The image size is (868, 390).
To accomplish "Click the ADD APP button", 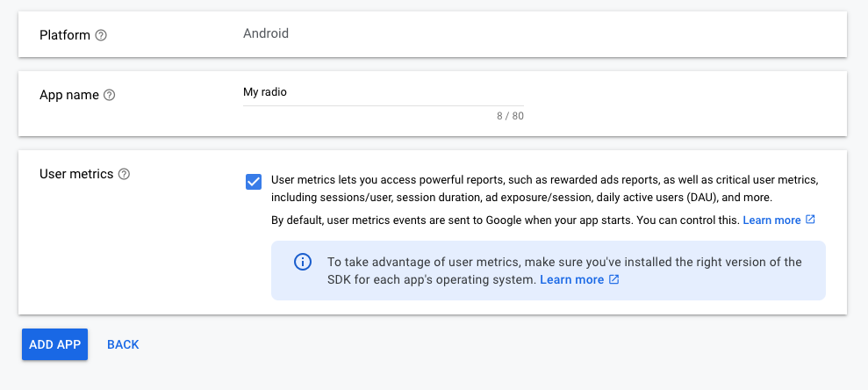I will 54,344.
